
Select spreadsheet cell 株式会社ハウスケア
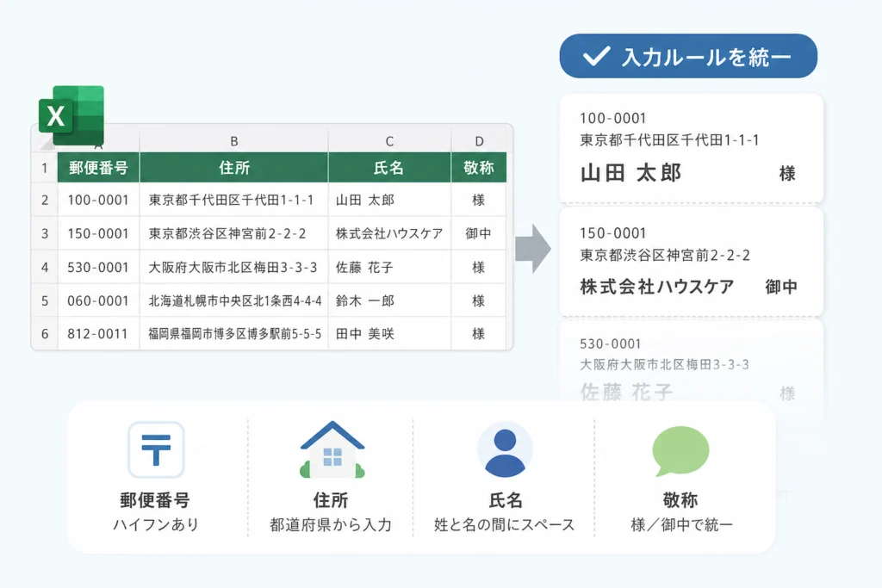click(x=389, y=233)
